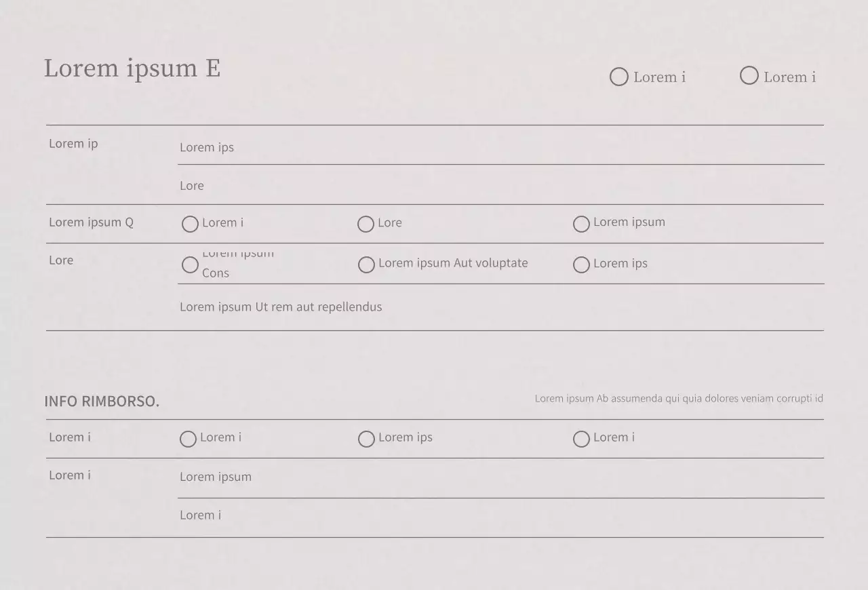Click the "Lorem ipsum E" form title
The width and height of the screenshot is (868, 590).
pyautogui.click(x=132, y=68)
